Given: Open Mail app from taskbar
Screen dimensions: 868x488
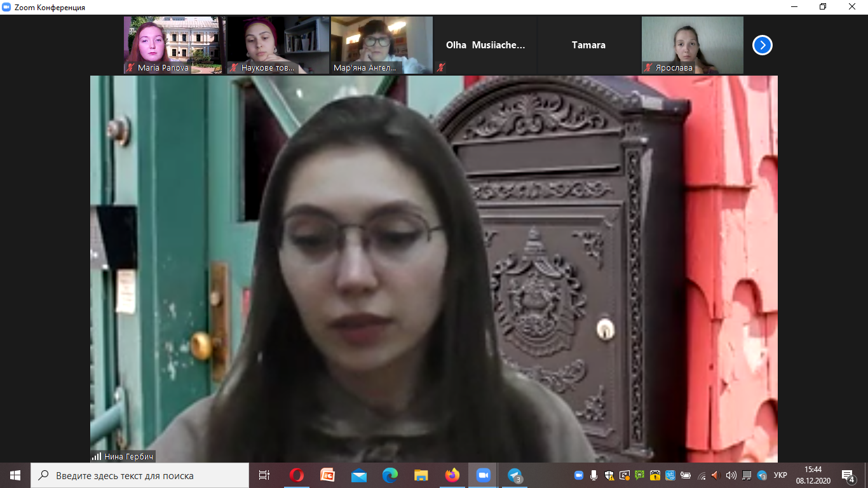Looking at the screenshot, I should [359, 475].
